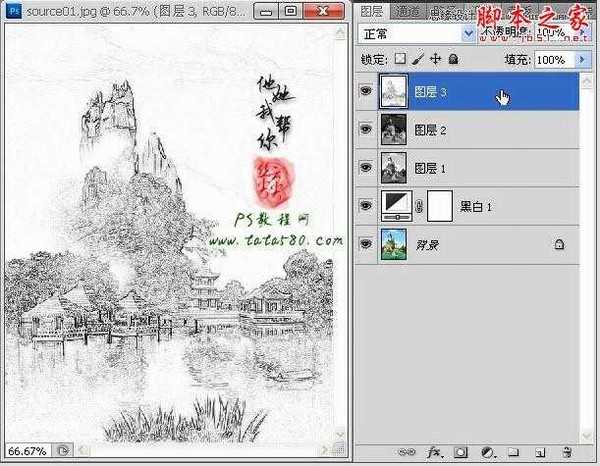Add a layer mask with the footer icon

460,453
